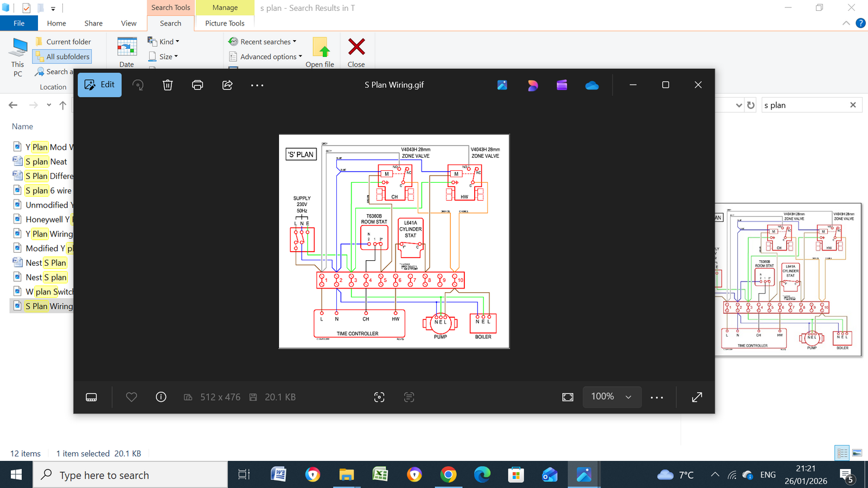Click the Edit button in Photos
Screen dimensions: 868x488
100,85
